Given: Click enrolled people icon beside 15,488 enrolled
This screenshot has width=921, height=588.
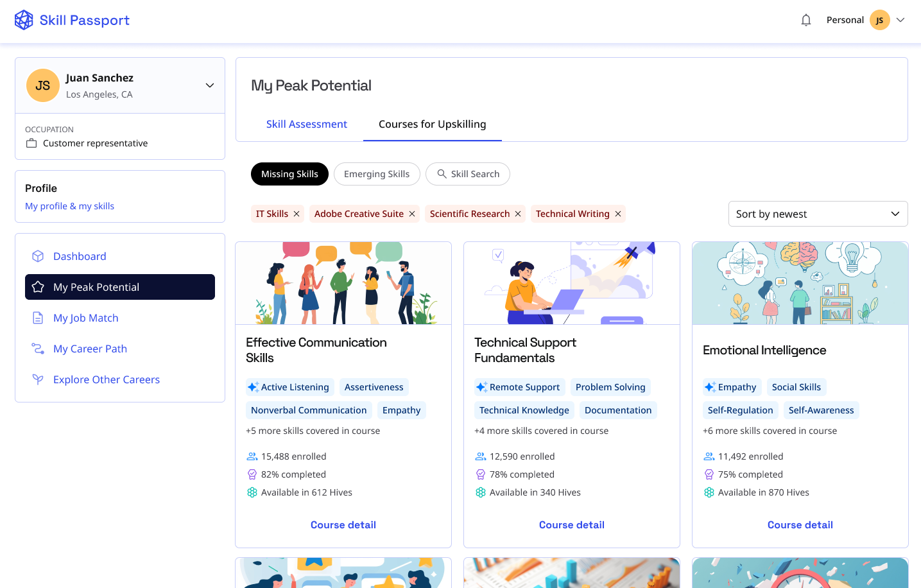Looking at the screenshot, I should (x=252, y=456).
